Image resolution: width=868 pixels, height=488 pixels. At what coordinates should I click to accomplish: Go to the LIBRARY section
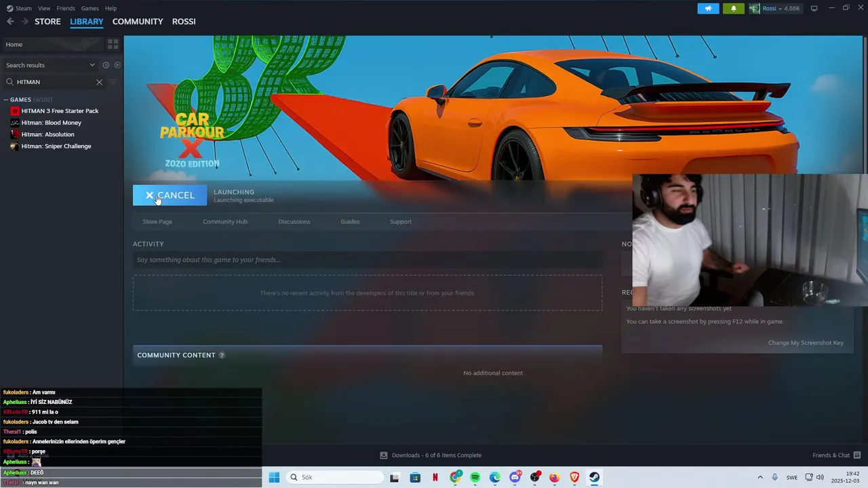click(x=87, y=22)
